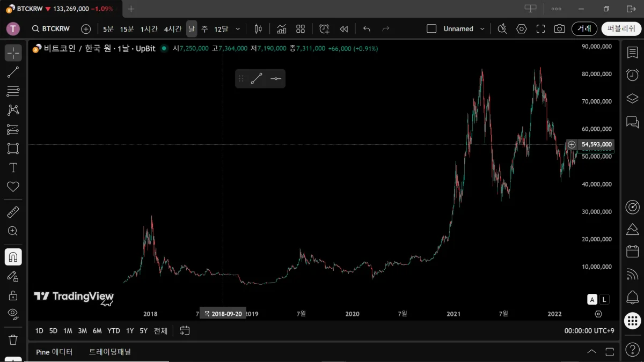Viewport: 644px width, 362px height.
Task: Take a chart snapshot with camera icon
Action: [559, 29]
